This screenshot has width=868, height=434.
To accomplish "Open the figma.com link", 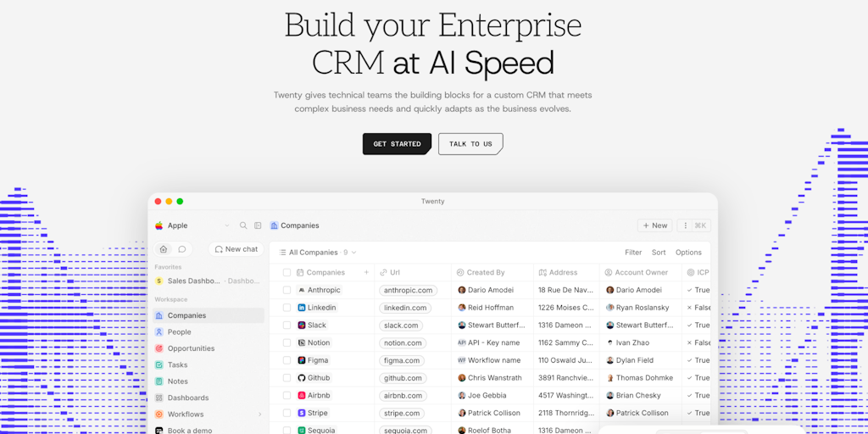I will coord(402,360).
